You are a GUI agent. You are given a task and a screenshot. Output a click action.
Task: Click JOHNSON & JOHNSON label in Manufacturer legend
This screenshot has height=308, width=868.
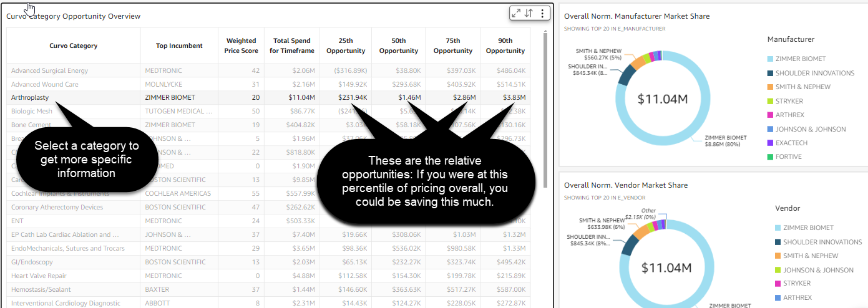point(811,129)
